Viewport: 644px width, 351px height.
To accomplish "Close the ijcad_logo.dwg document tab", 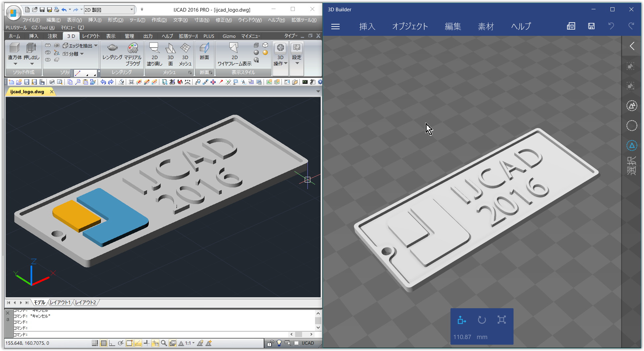I will click(x=51, y=92).
